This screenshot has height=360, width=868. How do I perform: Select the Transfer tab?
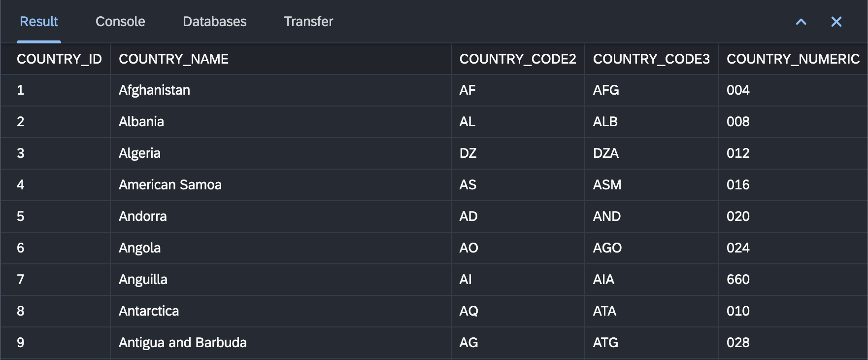[308, 22]
